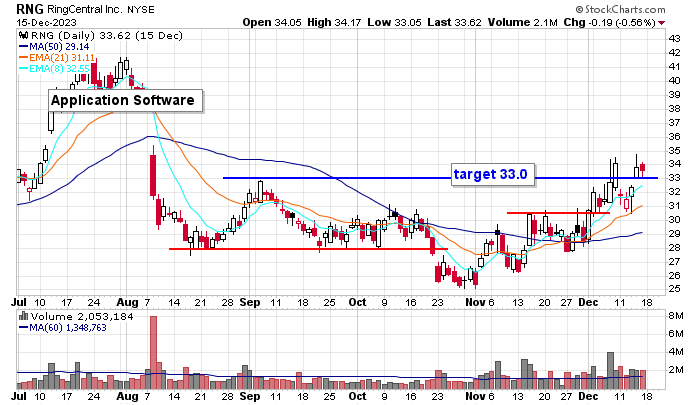
Task: Click the Chg -0.19 (-0.56%) value
Action: (609, 22)
